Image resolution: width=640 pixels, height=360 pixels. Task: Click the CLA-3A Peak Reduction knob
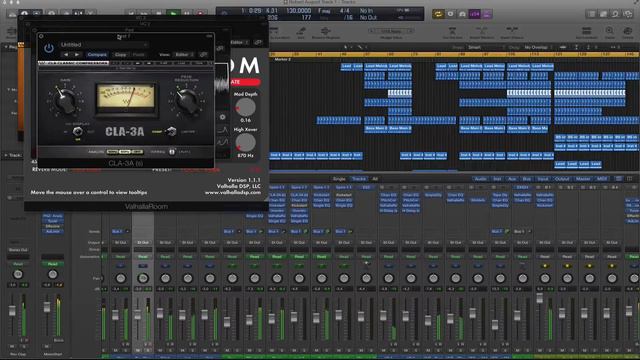coord(187,100)
